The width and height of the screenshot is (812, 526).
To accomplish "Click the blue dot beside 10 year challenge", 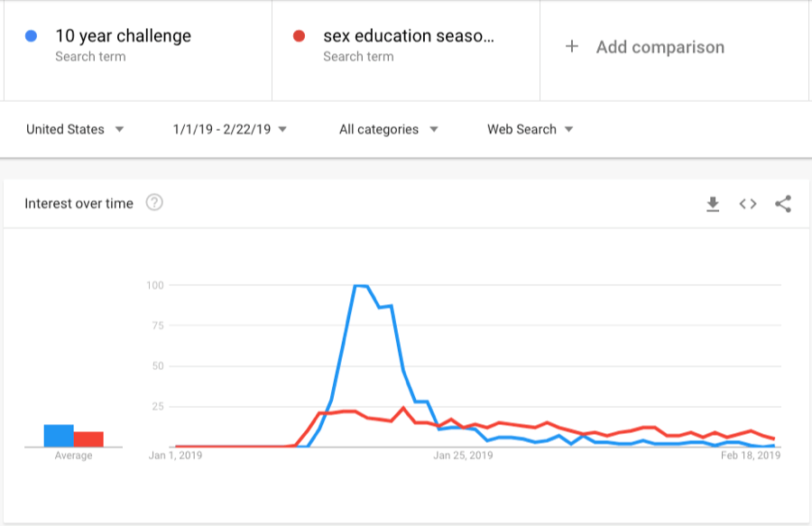I will [31, 36].
